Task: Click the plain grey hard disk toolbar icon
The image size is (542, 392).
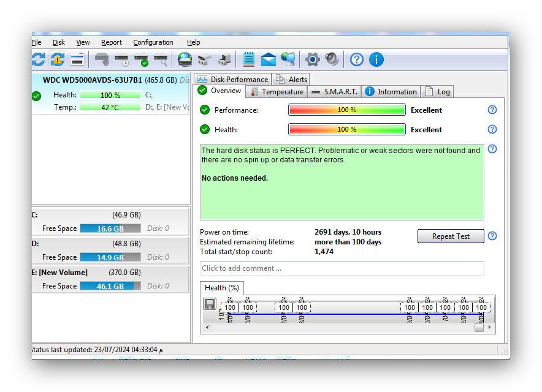Action: (x=102, y=59)
